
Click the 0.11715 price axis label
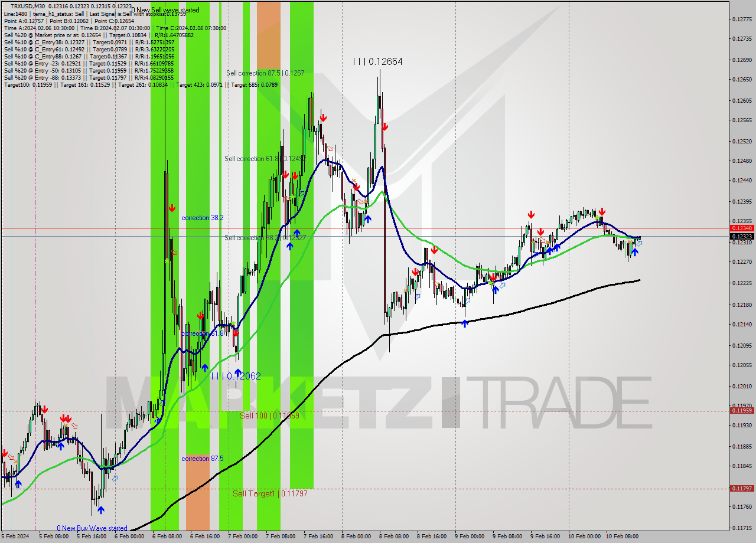pos(741,528)
